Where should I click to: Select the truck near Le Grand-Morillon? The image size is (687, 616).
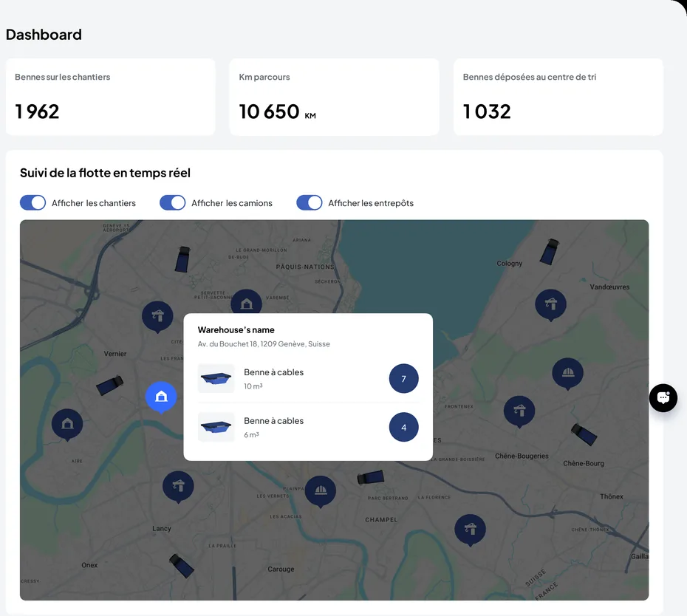click(x=182, y=259)
